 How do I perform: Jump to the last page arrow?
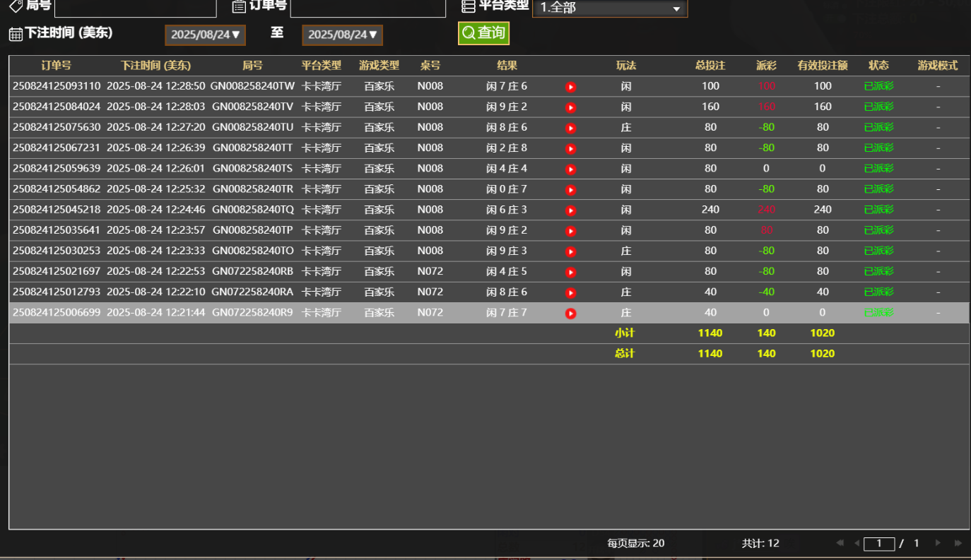[x=958, y=543]
